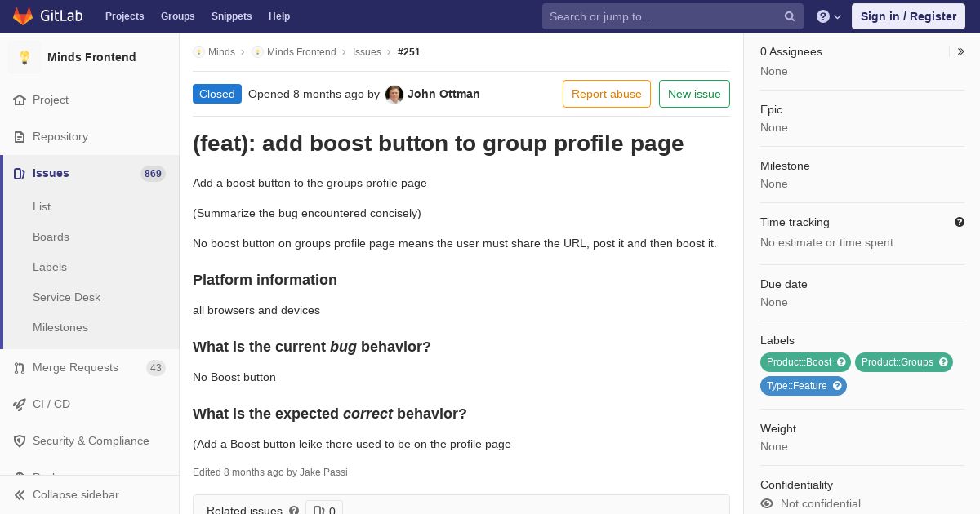980x514 pixels.
Task: Click the Security & Compliance sidebar label
Action: (x=91, y=441)
